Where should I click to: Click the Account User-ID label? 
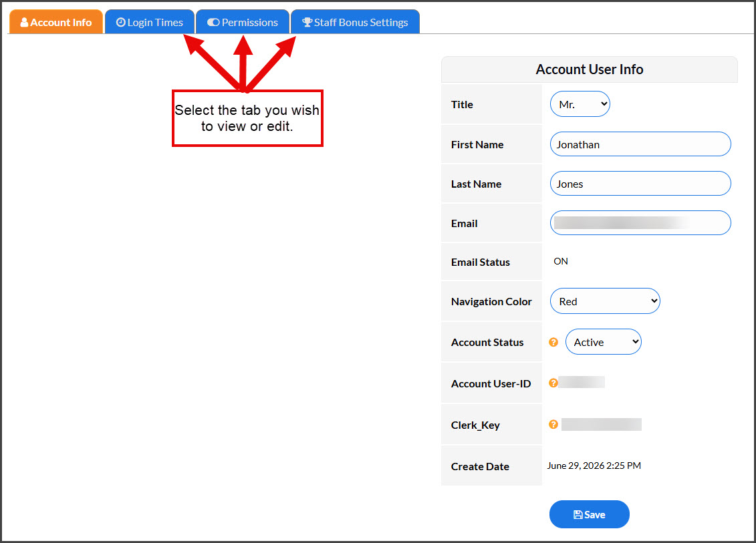coord(491,383)
